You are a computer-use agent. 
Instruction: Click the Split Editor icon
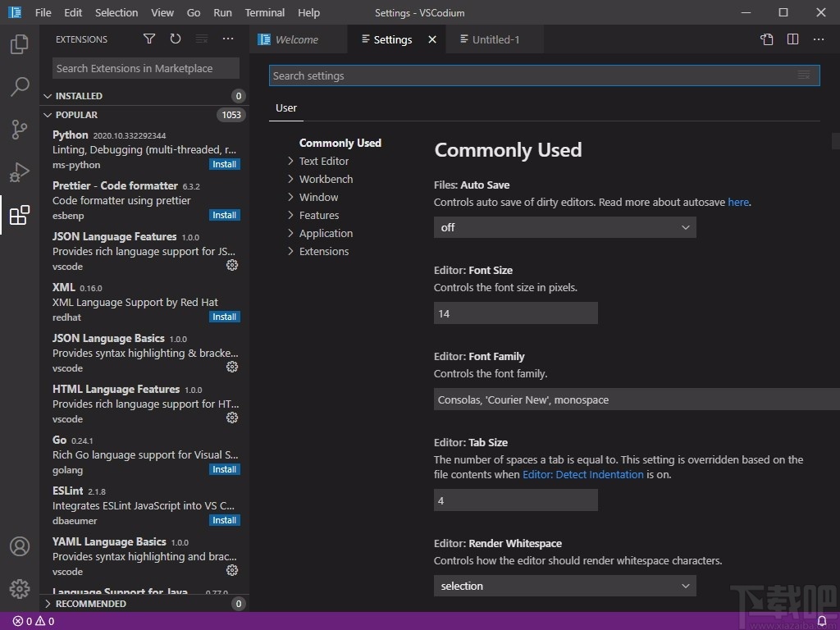pyautogui.click(x=792, y=39)
